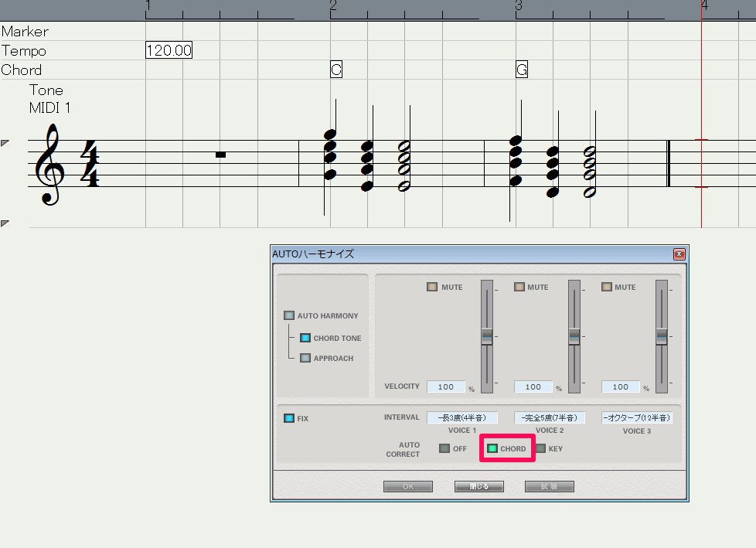Select the G chord marker
Image resolution: width=756 pixels, height=548 pixels.
[522, 70]
